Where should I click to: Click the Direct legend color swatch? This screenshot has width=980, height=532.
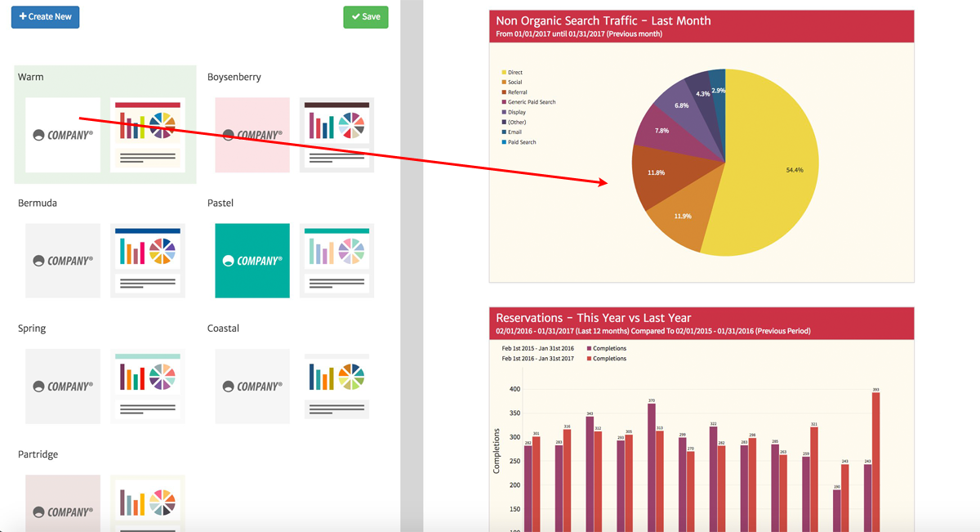click(504, 73)
